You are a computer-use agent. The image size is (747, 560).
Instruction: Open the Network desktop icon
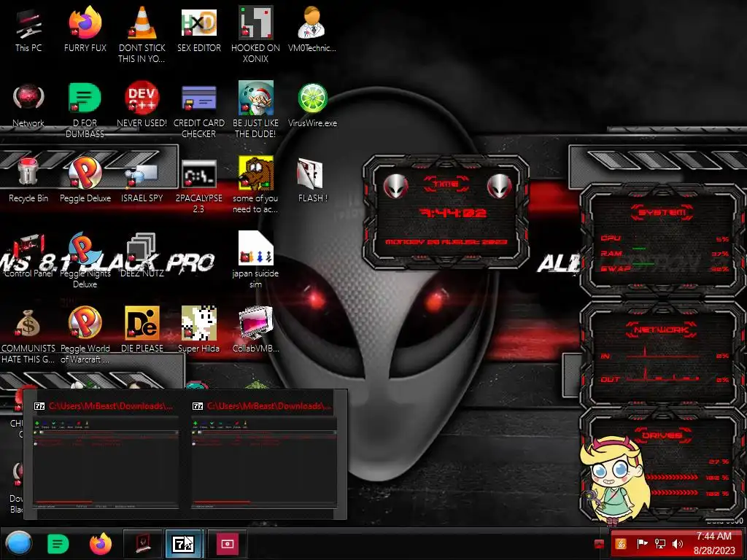tap(28, 105)
